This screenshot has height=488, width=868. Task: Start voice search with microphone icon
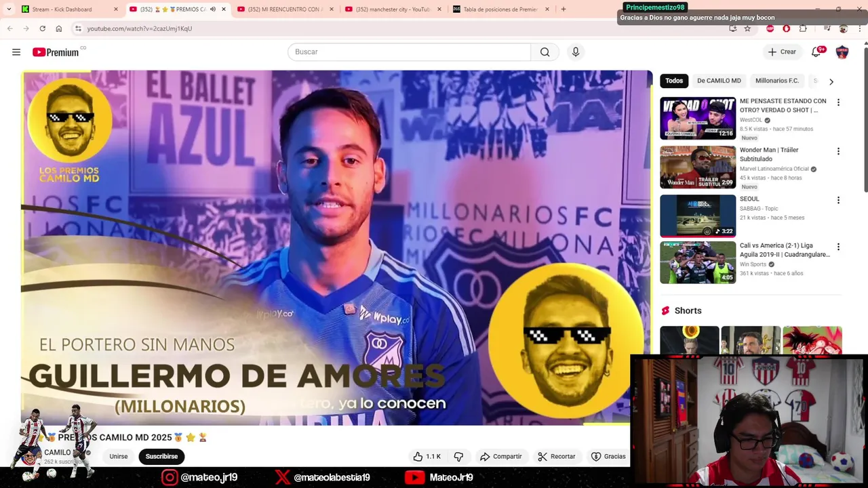point(576,52)
